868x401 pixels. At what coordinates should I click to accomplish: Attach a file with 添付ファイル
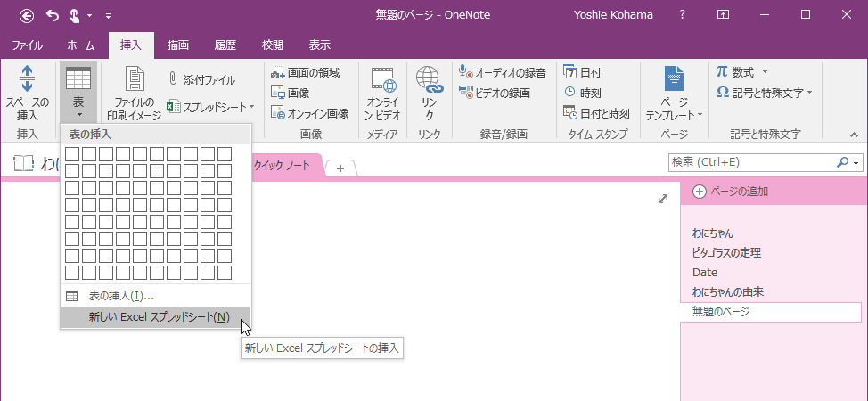tap(202, 80)
